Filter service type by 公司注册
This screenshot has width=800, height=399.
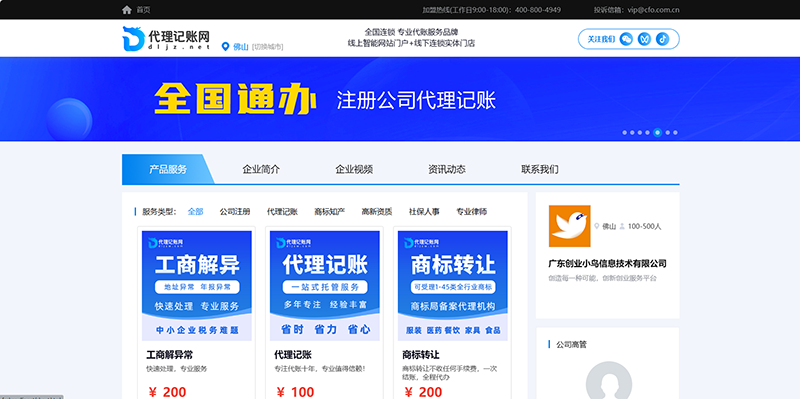235,211
